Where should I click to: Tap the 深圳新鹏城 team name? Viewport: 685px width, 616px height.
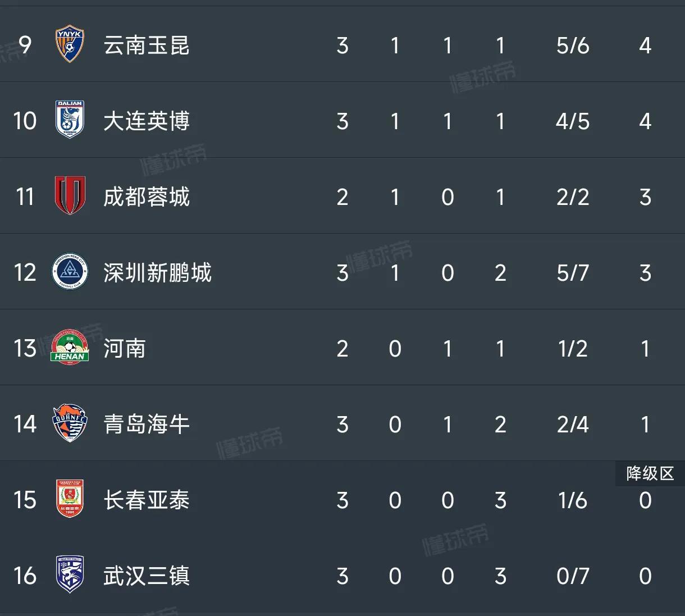pos(157,273)
